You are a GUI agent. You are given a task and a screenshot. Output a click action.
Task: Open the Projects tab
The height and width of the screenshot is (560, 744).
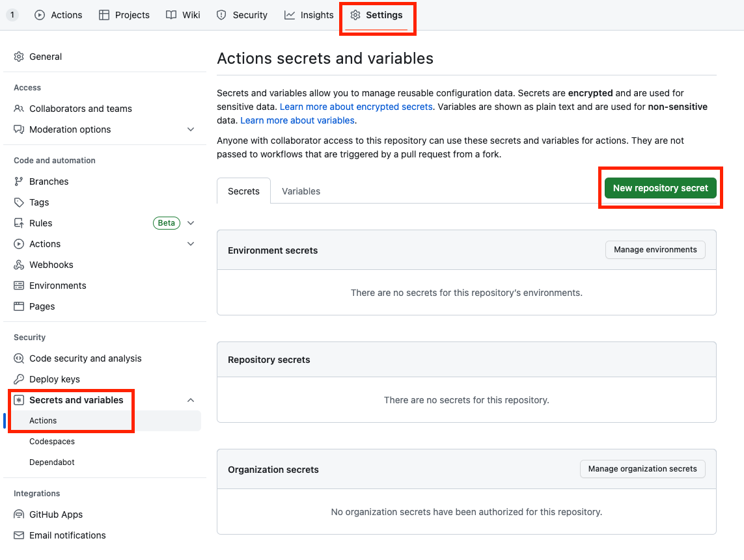click(x=124, y=15)
